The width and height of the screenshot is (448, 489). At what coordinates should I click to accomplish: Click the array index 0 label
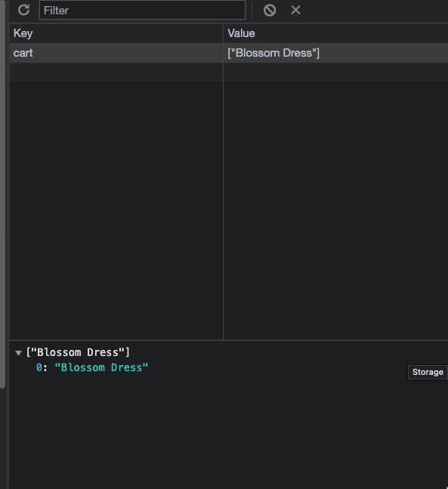(x=39, y=367)
